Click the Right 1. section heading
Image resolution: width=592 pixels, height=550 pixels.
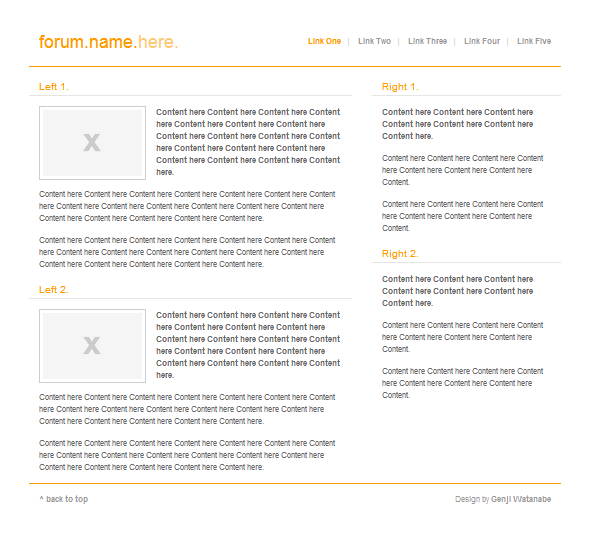tap(400, 87)
